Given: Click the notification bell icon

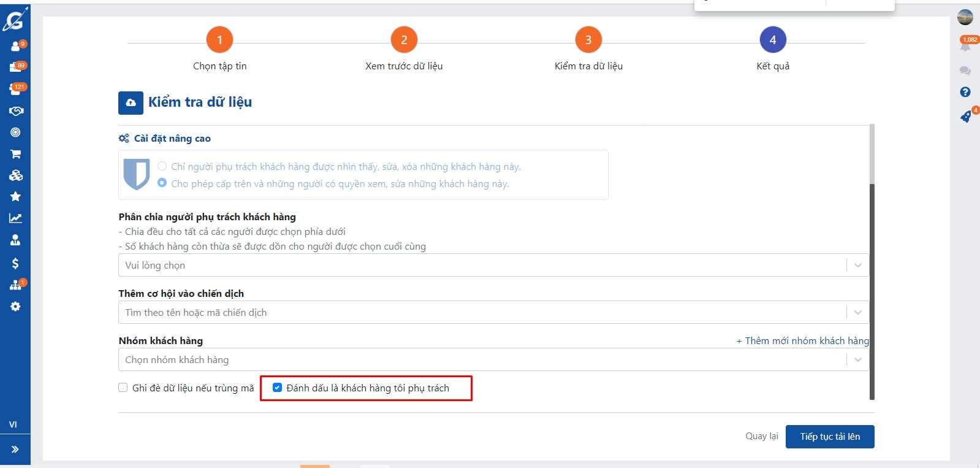Looking at the screenshot, I should (965, 47).
